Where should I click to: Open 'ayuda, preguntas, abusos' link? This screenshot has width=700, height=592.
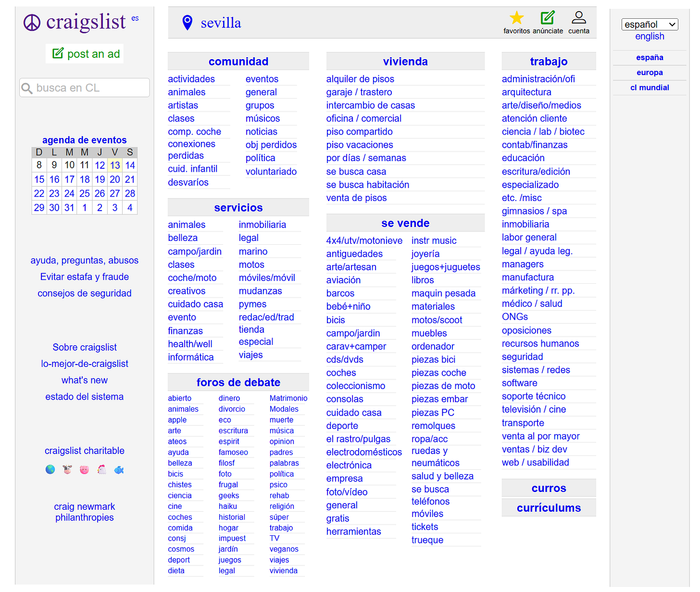click(85, 260)
